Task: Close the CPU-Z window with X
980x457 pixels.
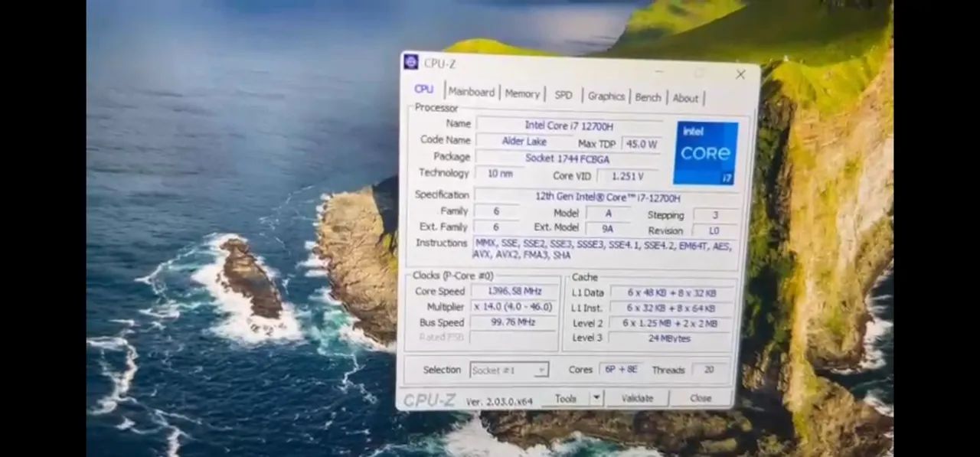Action: (x=740, y=74)
